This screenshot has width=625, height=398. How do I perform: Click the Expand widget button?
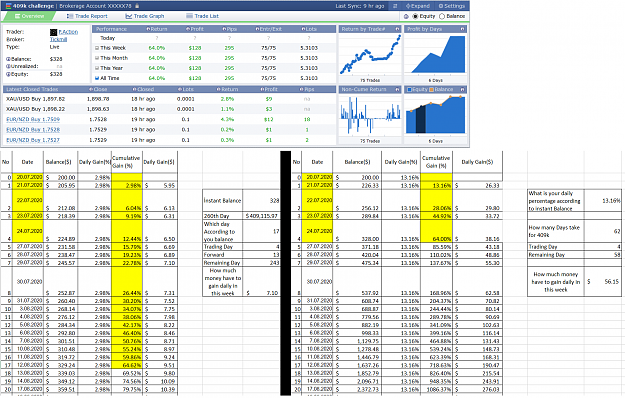pyautogui.click(x=417, y=6)
